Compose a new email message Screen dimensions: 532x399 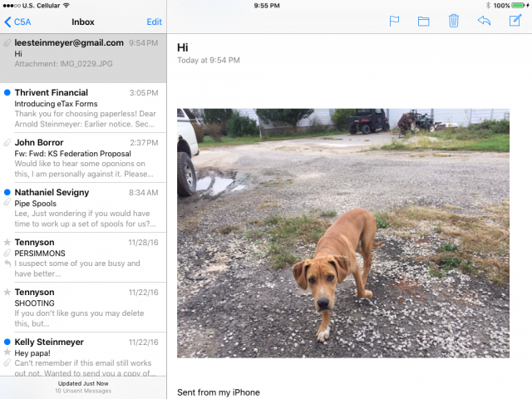tap(515, 22)
